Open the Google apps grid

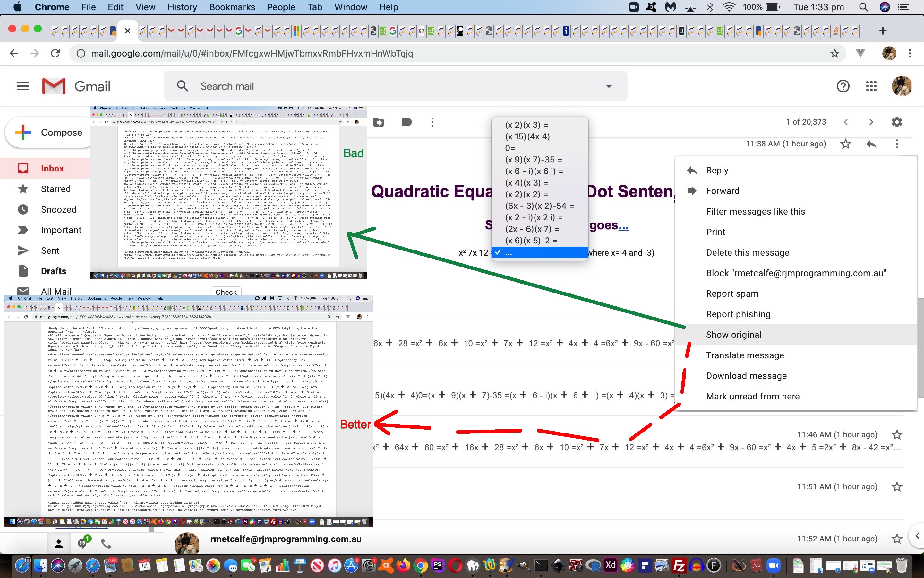871,86
